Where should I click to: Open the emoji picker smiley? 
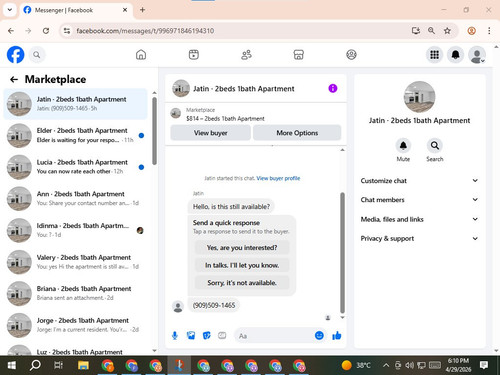coord(319,335)
